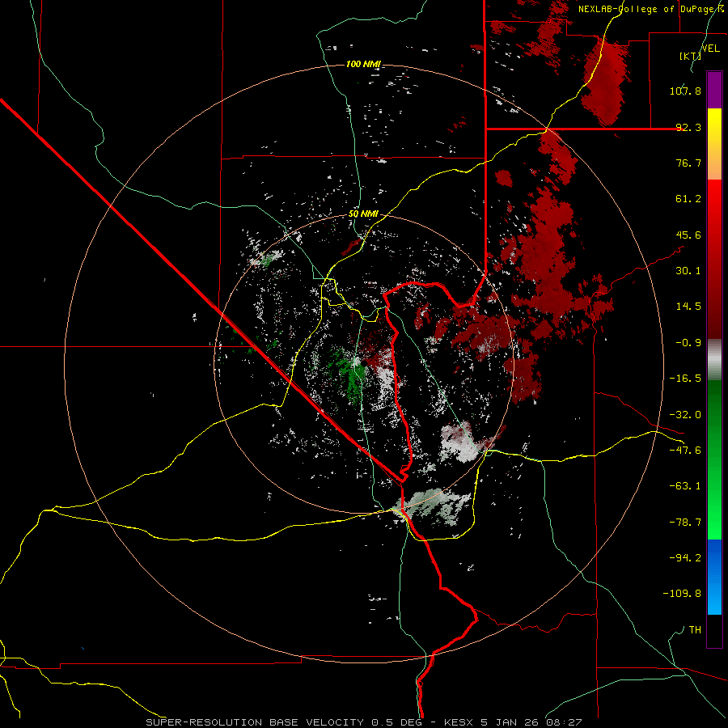Click the 100 NMI range ring label

pos(363,64)
